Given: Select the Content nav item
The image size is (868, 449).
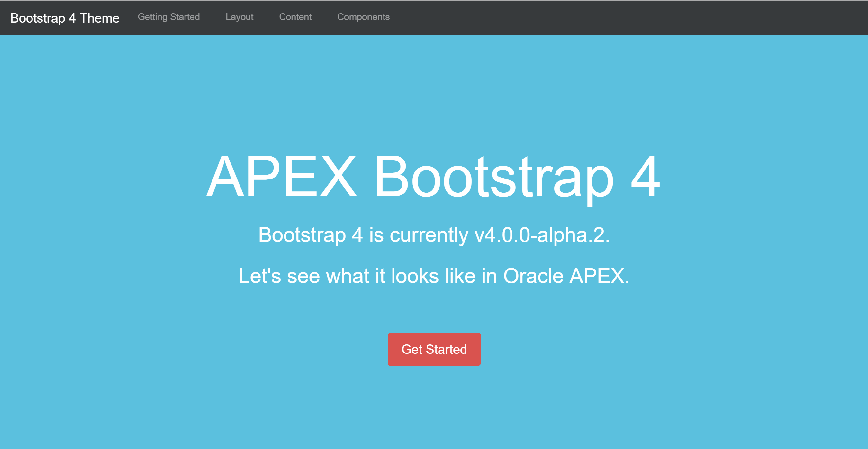Looking at the screenshot, I should pyautogui.click(x=295, y=17).
